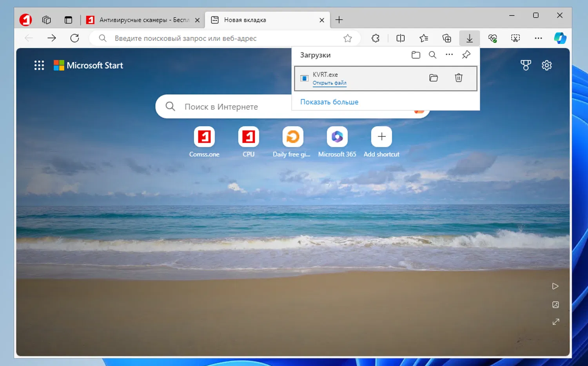Open page settings gear icon

(x=547, y=65)
